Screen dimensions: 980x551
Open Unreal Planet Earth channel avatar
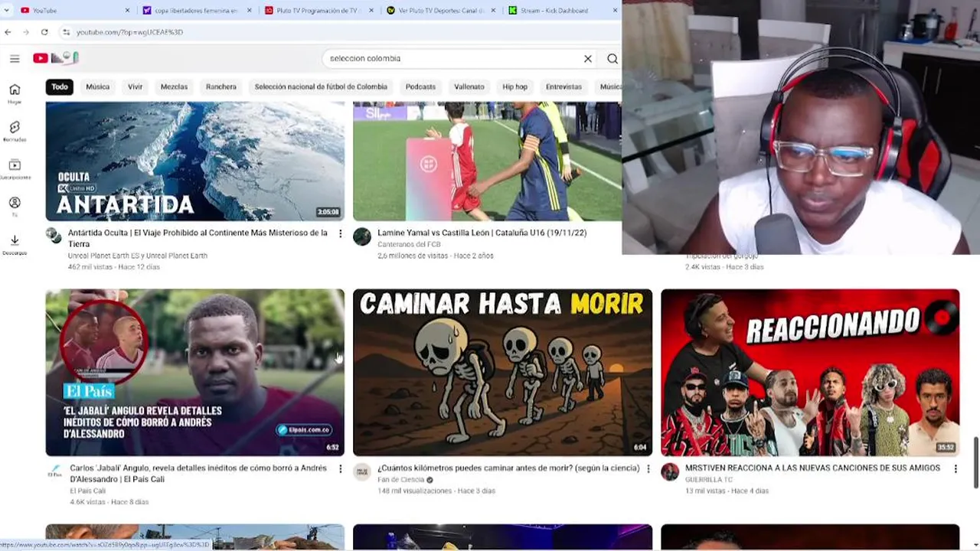pos(54,236)
